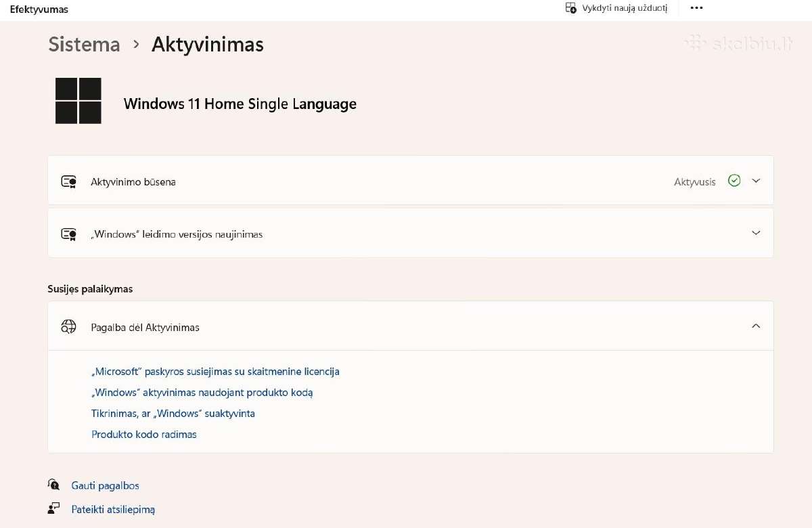This screenshot has height=528, width=812.
Task: Click the Windows leidimo versijos naujinimas icon
Action: [x=68, y=234]
